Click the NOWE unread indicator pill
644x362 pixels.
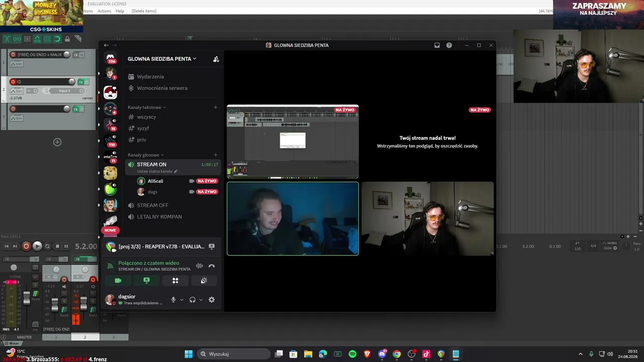[x=110, y=230]
